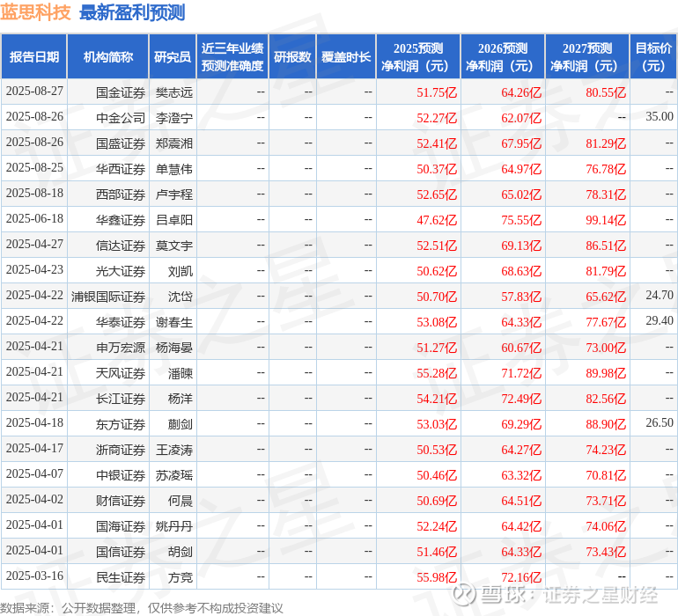678x616 pixels.
Task: Click analyst name 莫文宇
Action: (174, 246)
